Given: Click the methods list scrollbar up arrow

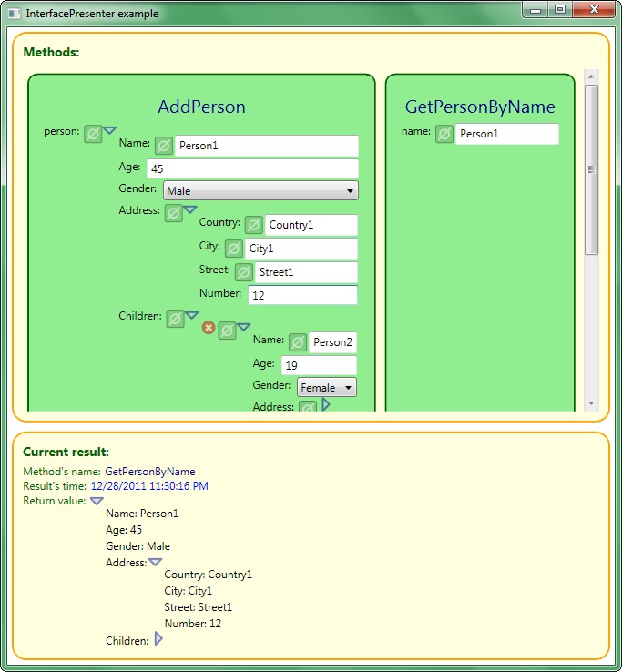Looking at the screenshot, I should [591, 76].
